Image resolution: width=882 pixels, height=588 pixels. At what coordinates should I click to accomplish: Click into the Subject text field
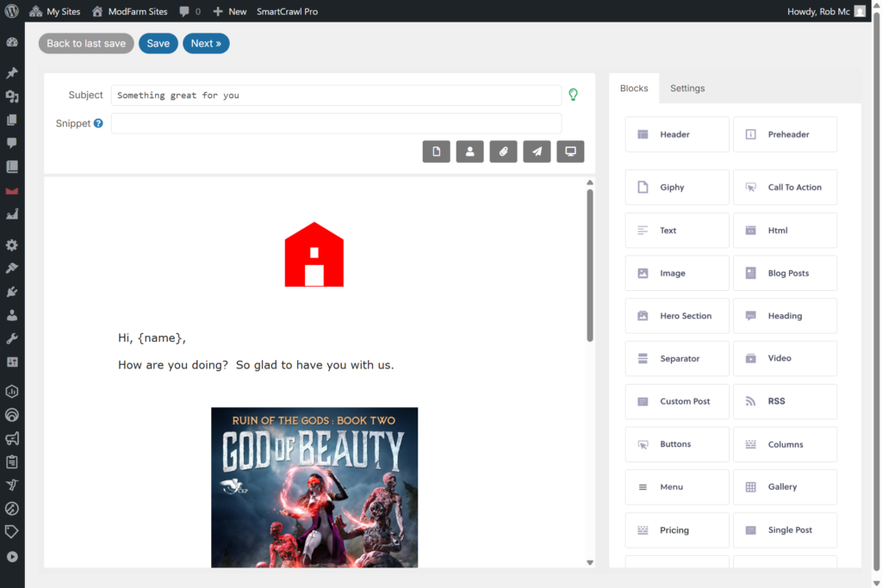(336, 96)
